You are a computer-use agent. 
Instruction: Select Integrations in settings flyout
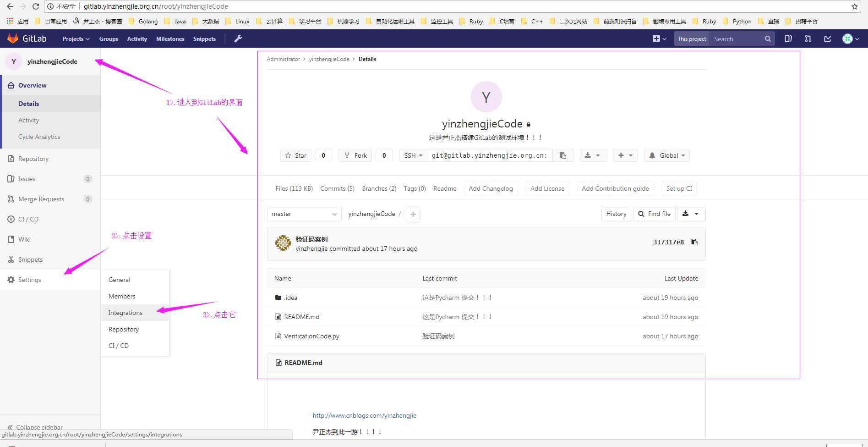point(135,313)
